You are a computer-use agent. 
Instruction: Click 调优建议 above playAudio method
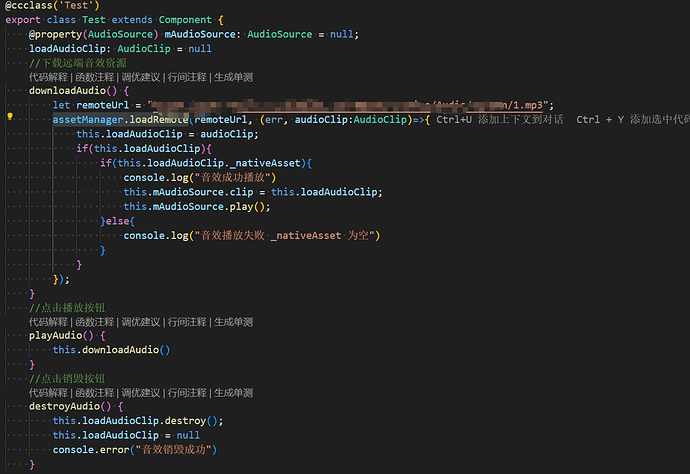[x=141, y=322]
